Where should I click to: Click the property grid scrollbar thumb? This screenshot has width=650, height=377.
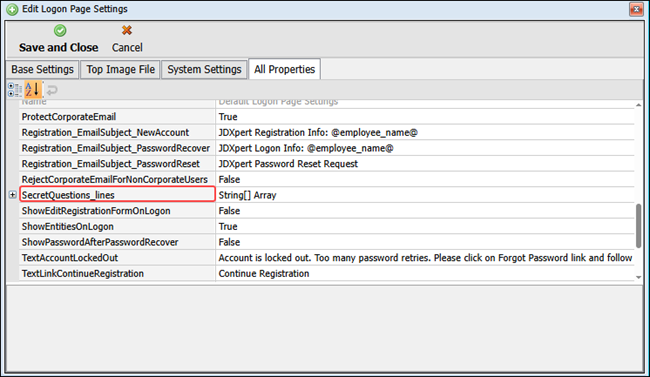(638, 226)
